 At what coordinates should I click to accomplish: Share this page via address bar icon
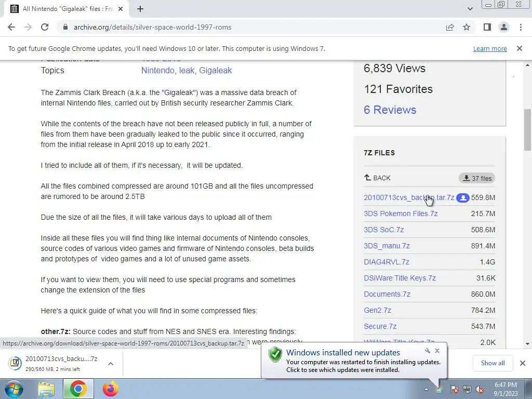click(450, 27)
